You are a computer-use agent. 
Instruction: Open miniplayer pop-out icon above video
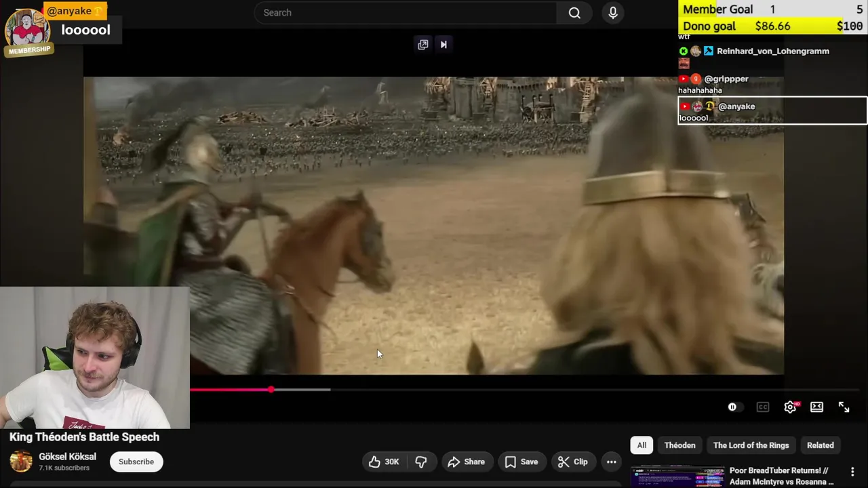click(x=423, y=45)
